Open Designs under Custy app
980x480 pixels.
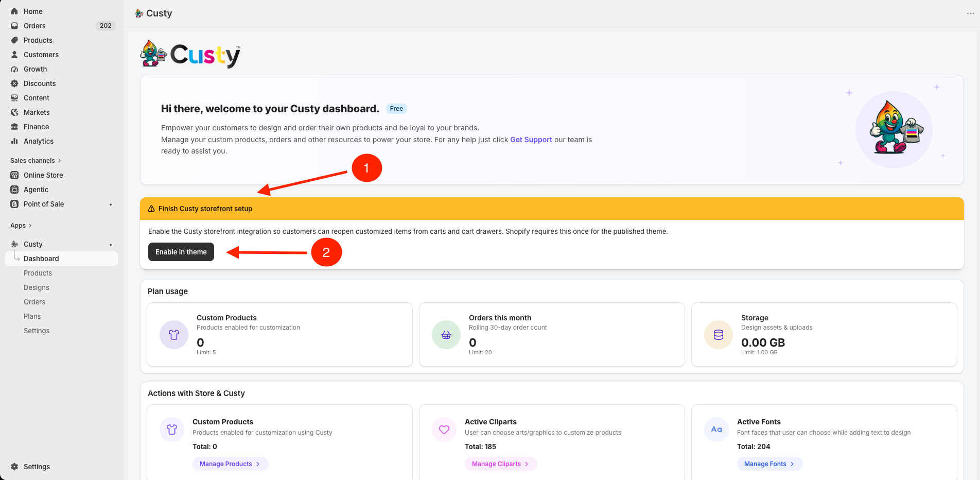[37, 287]
